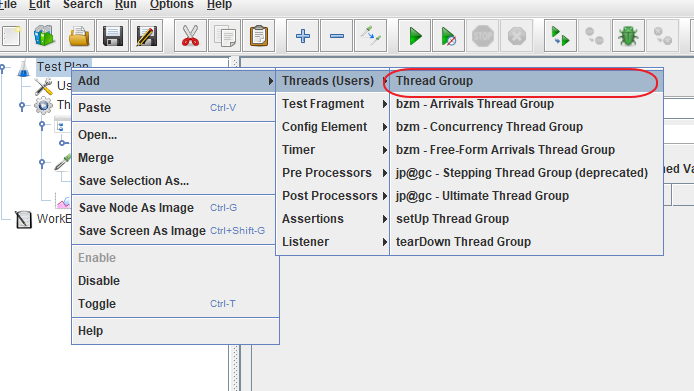Click the Collapse All minus icon
The image size is (694, 391).
click(337, 36)
